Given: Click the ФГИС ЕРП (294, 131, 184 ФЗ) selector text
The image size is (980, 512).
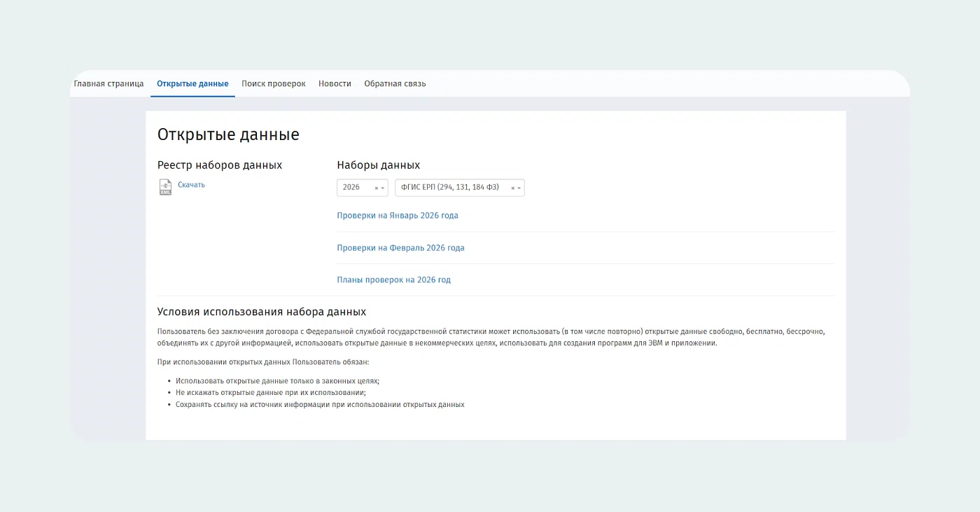Looking at the screenshot, I should click(x=449, y=188).
